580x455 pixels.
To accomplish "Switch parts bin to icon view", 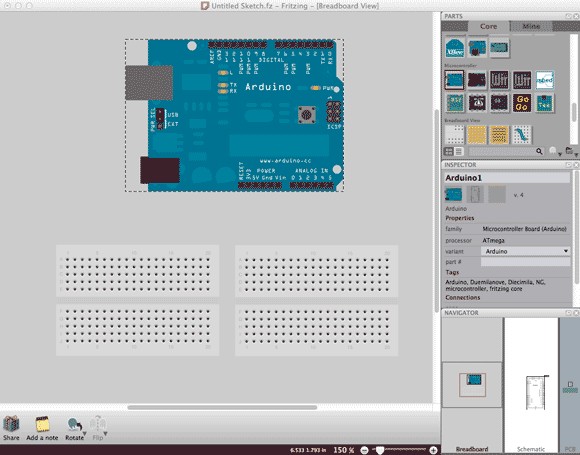I will 448,151.
